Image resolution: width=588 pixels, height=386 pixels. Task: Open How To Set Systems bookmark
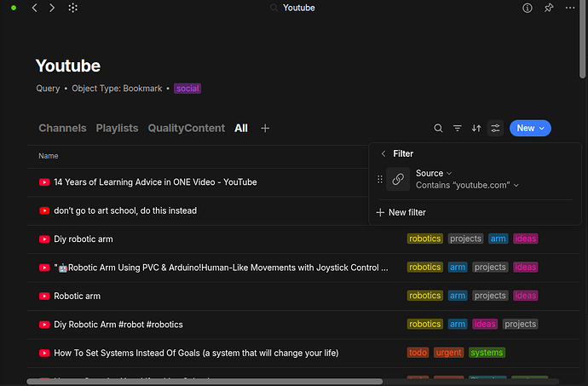196,354
